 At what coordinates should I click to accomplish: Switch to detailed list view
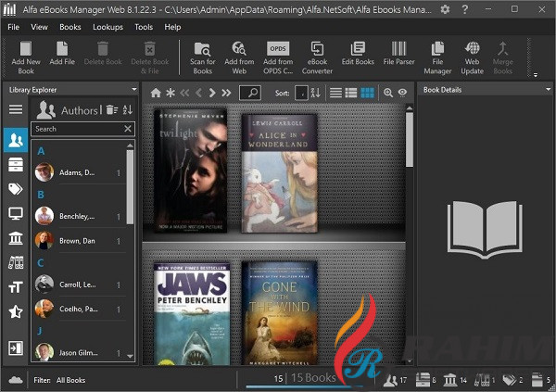(351, 93)
